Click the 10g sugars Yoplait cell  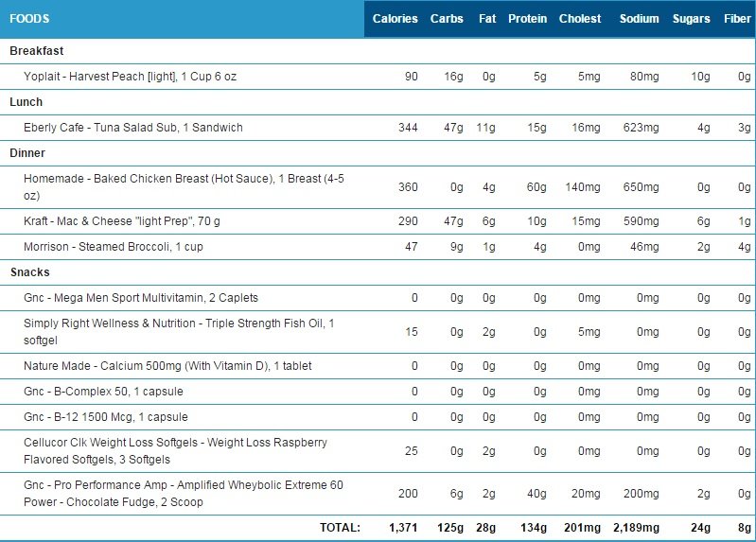(x=700, y=77)
